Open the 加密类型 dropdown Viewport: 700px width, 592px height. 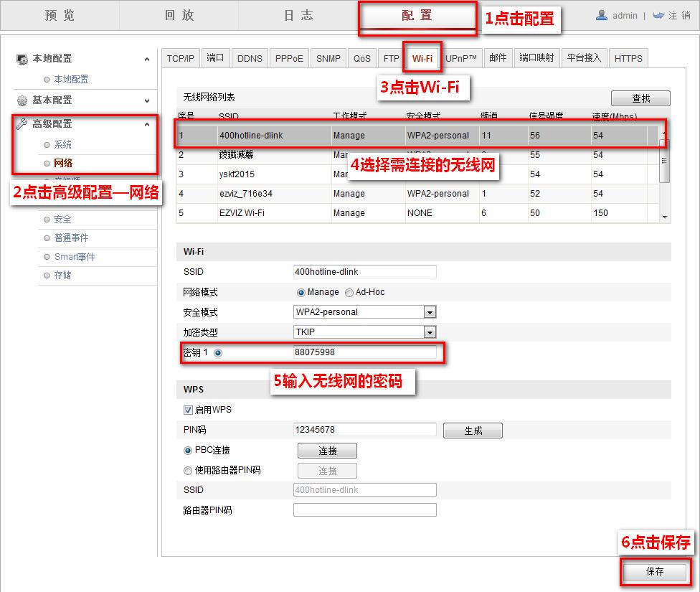click(430, 332)
